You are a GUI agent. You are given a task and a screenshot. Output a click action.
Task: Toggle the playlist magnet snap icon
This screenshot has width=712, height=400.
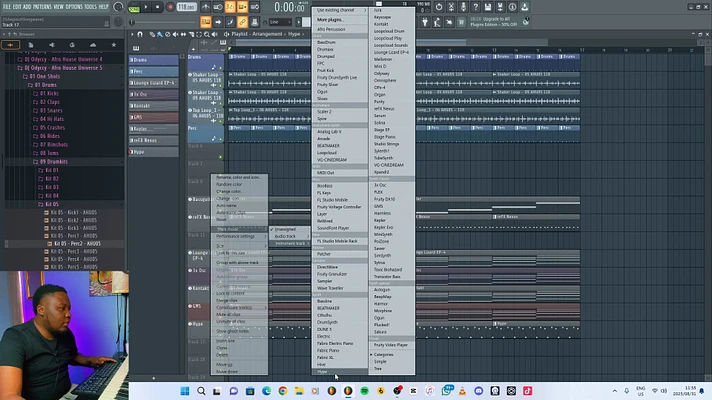140,35
